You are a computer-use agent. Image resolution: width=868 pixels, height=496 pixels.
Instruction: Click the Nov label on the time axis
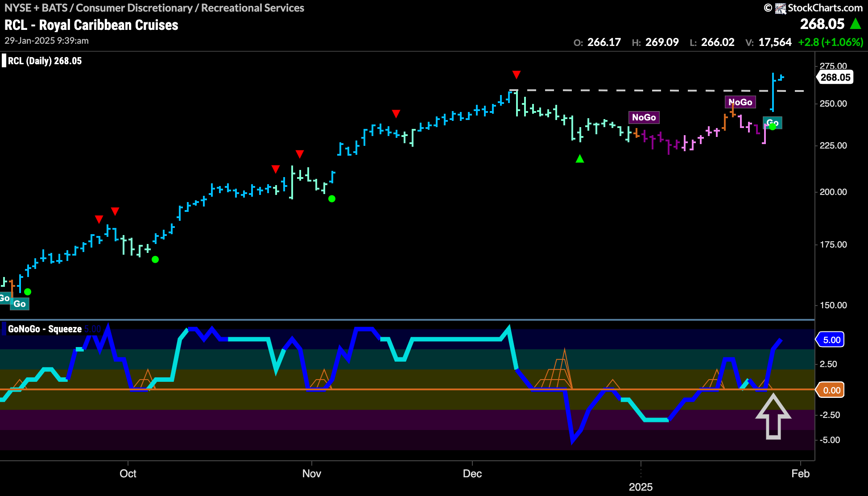312,474
